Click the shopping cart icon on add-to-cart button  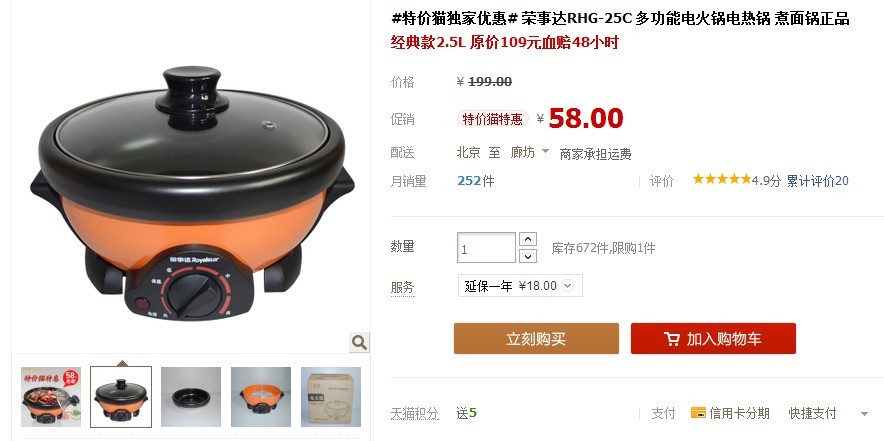(672, 339)
